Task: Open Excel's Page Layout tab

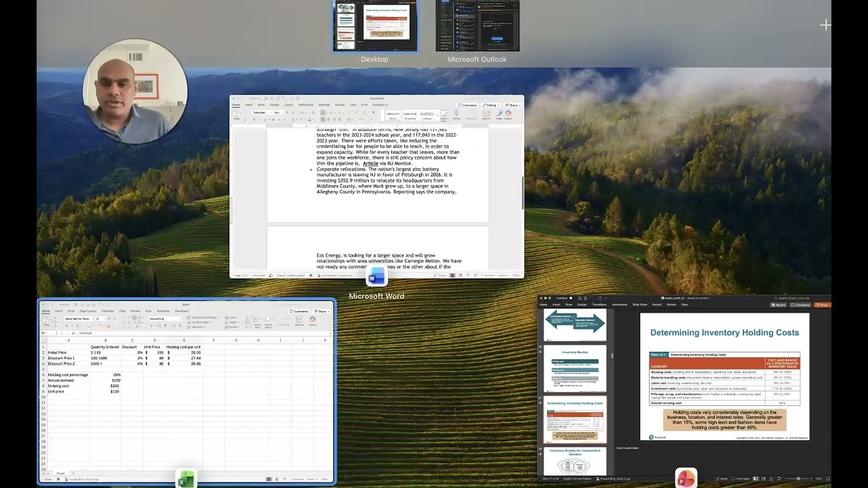Action: (88, 311)
